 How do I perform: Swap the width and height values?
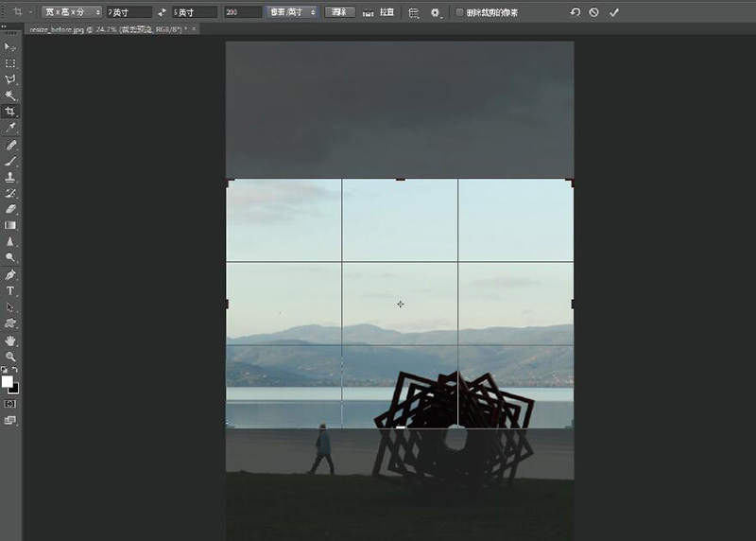tap(162, 13)
